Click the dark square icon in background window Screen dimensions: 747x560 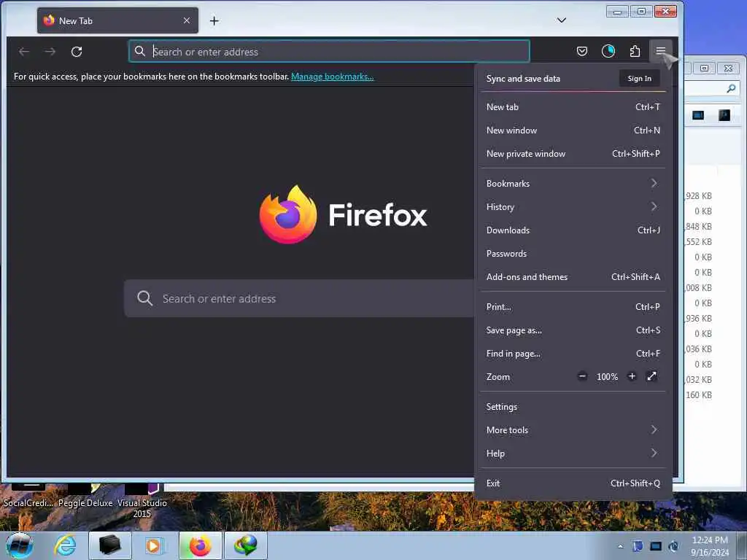(724, 115)
